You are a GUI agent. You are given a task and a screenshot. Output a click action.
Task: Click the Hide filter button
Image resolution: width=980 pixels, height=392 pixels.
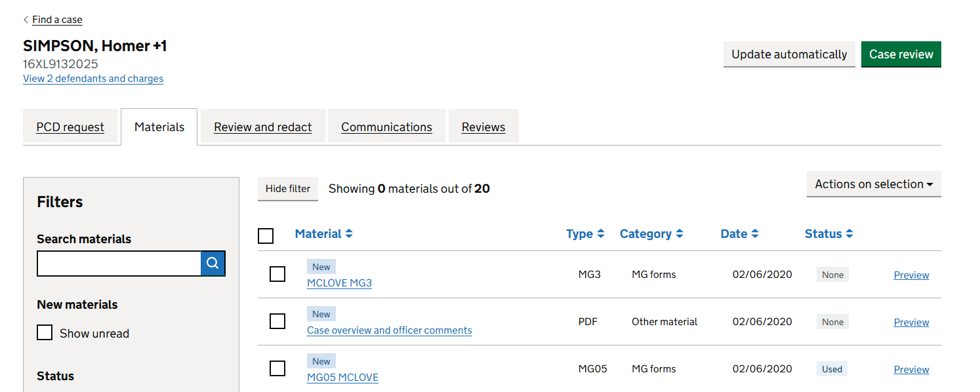pyautogui.click(x=288, y=189)
